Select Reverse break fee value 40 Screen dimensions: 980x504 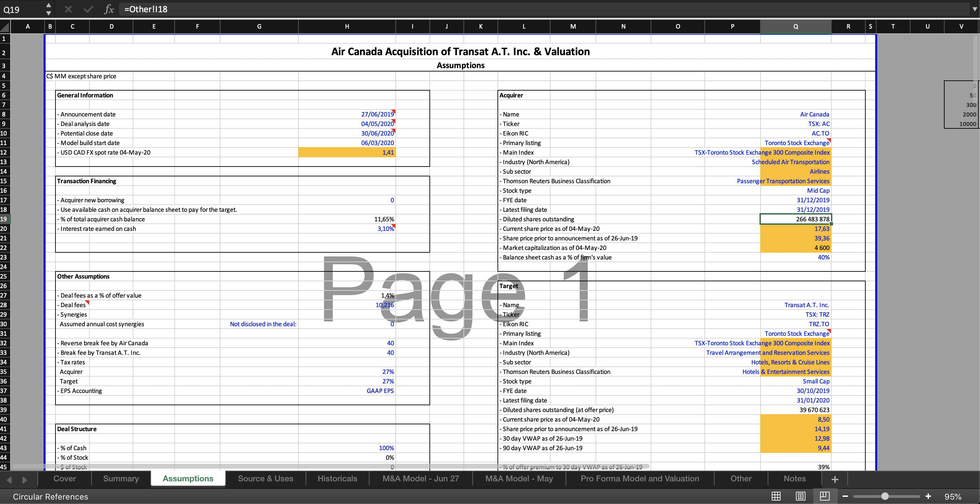point(347,343)
